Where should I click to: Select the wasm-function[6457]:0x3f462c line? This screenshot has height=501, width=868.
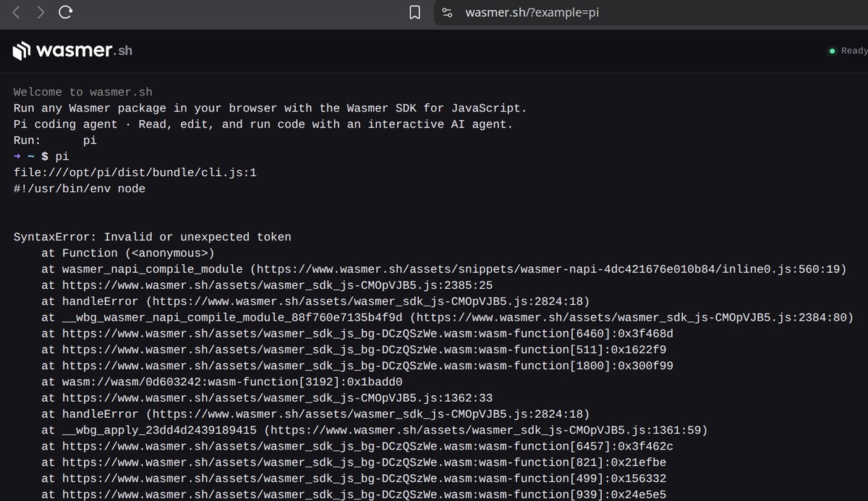[357, 446]
